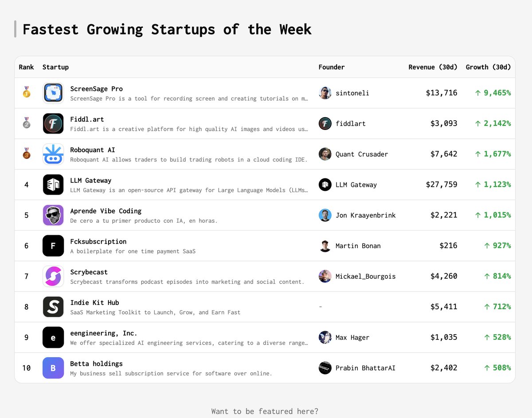Screen dimensions: 532x418
Task: Open Jon Kraayenbrink's founder profile
Action: coord(365,215)
